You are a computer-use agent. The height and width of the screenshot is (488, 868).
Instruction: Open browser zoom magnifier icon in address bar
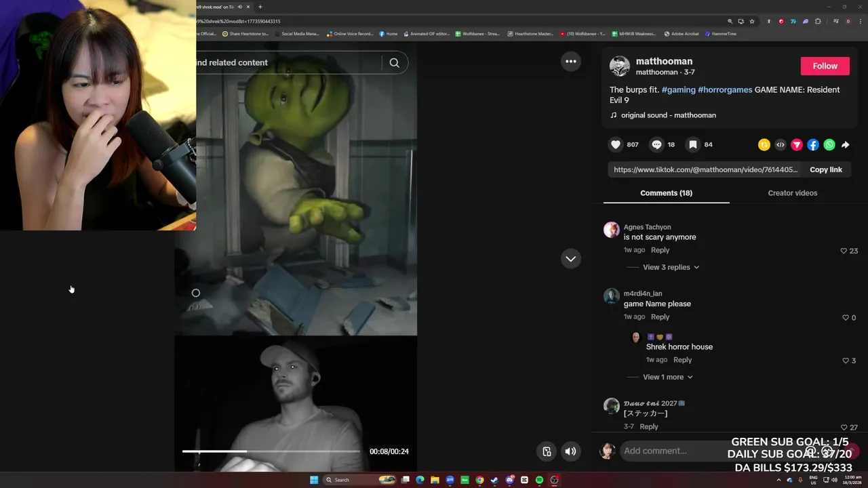[730, 21]
